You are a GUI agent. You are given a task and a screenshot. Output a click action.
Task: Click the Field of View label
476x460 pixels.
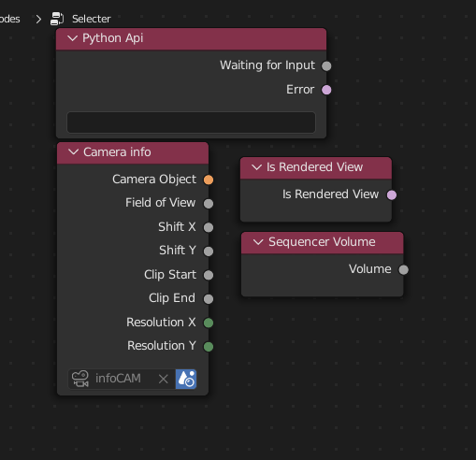(x=161, y=203)
